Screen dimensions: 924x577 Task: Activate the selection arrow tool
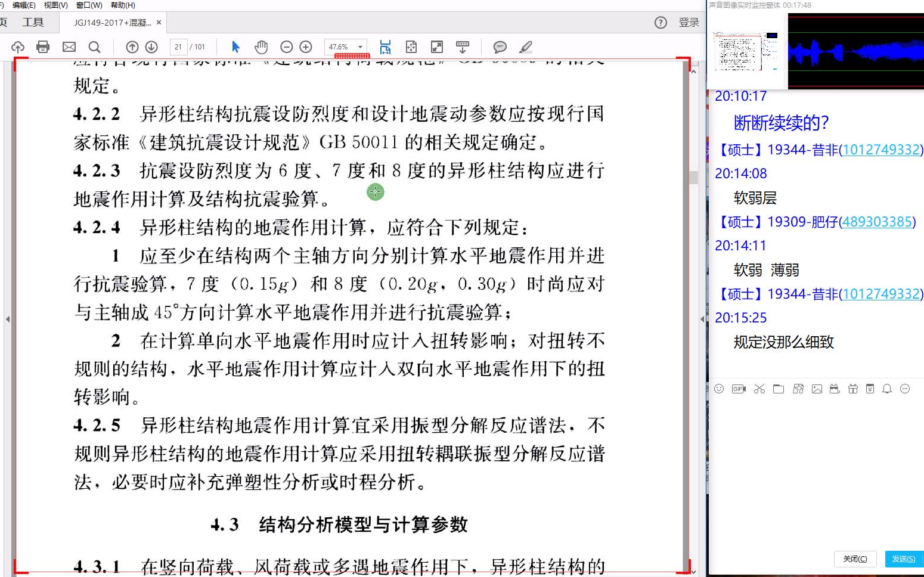[235, 47]
